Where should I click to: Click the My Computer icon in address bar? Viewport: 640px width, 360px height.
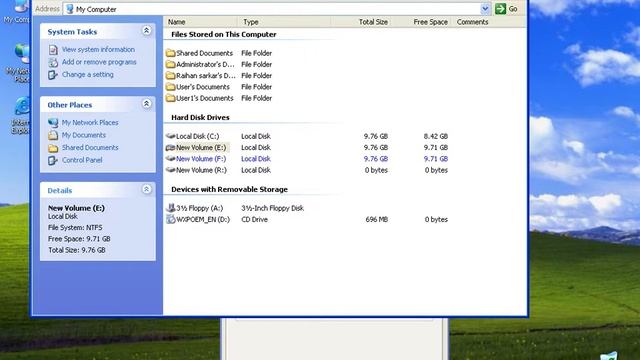pos(70,9)
